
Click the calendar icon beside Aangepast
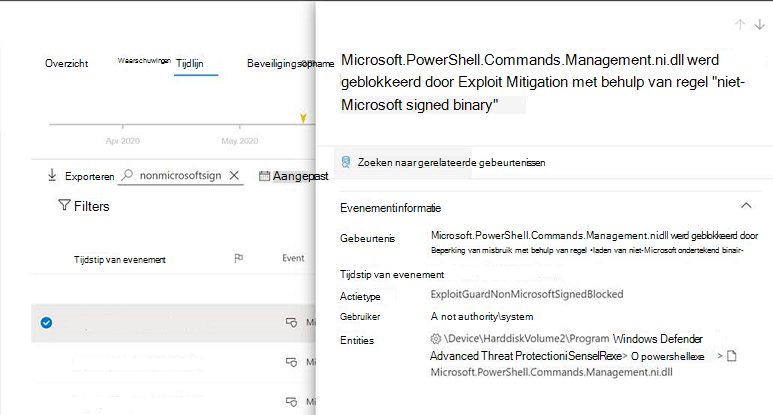(264, 175)
